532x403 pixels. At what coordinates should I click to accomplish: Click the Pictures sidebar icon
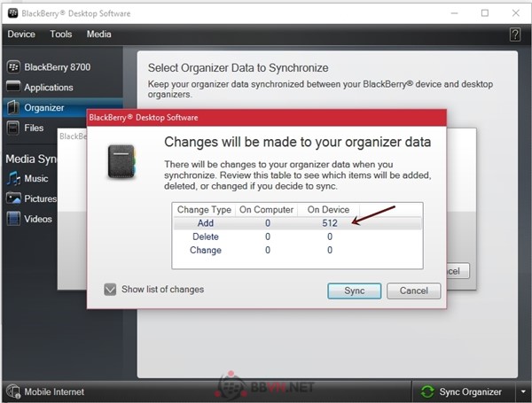[x=13, y=198]
